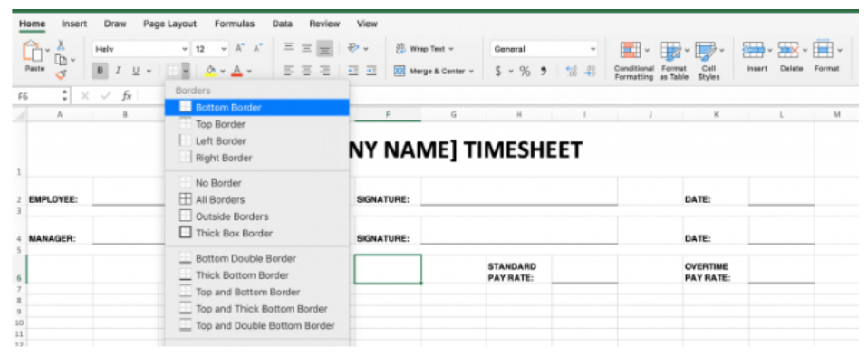Center text horizontally

pyautogui.click(x=306, y=71)
